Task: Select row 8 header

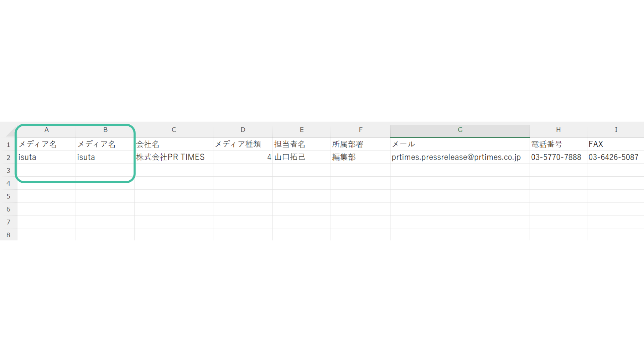Action: coord(8,235)
